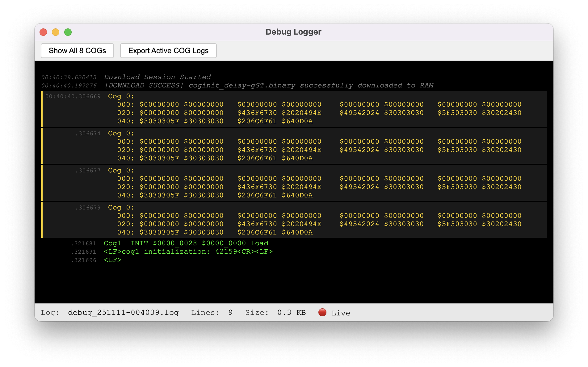
Task: Click the Cog 0 header at timestamp .306677
Action: [x=121, y=171]
